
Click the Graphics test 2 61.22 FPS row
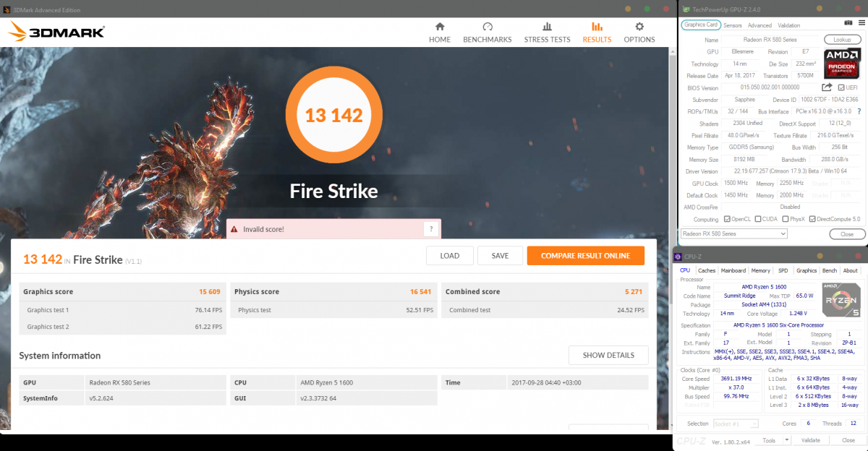point(122,327)
